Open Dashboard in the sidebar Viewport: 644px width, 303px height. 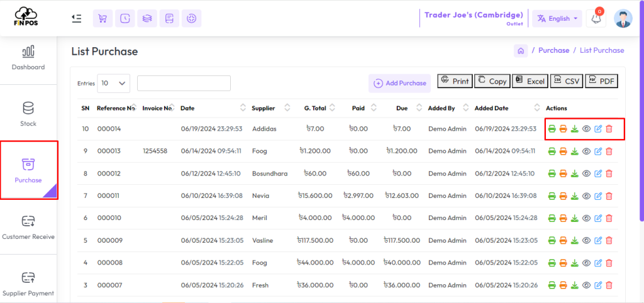28,58
